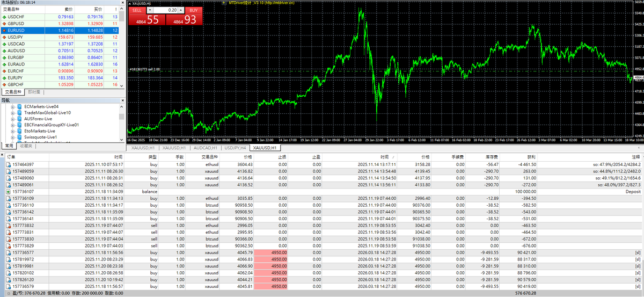Click the EURCHF down-arrow icon
This screenshot has height=297, width=644.
(x=5, y=71)
